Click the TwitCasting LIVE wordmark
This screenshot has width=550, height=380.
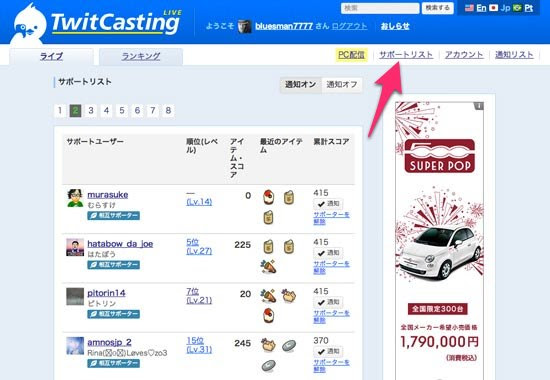tap(116, 22)
